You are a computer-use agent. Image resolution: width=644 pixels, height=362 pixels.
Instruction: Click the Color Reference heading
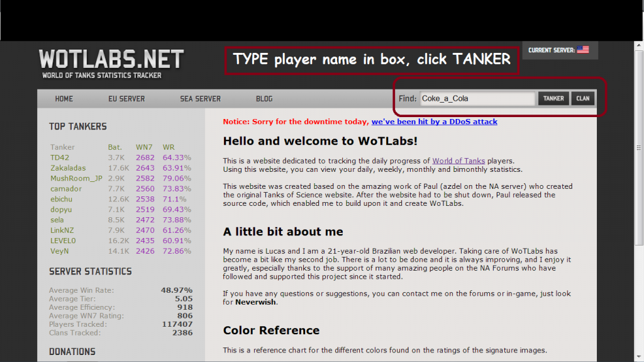point(271,331)
